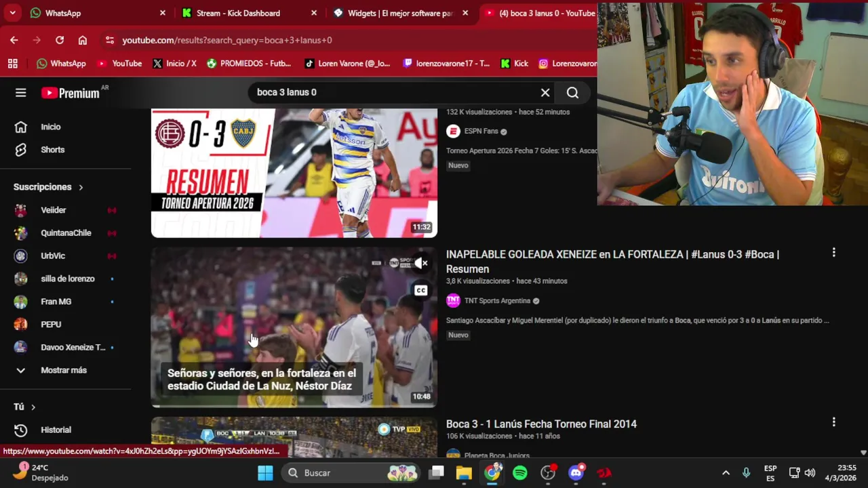Click the browser home button
Screen dimensions: 868x488
tap(83, 40)
